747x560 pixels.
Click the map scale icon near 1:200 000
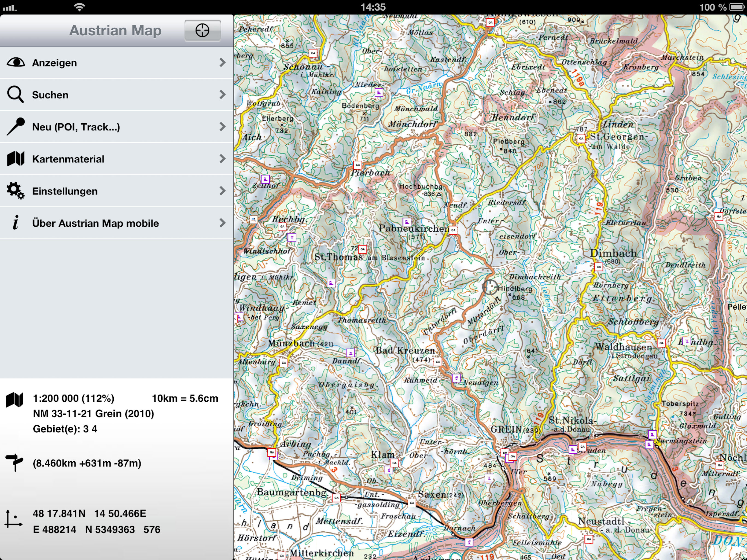[x=14, y=399]
